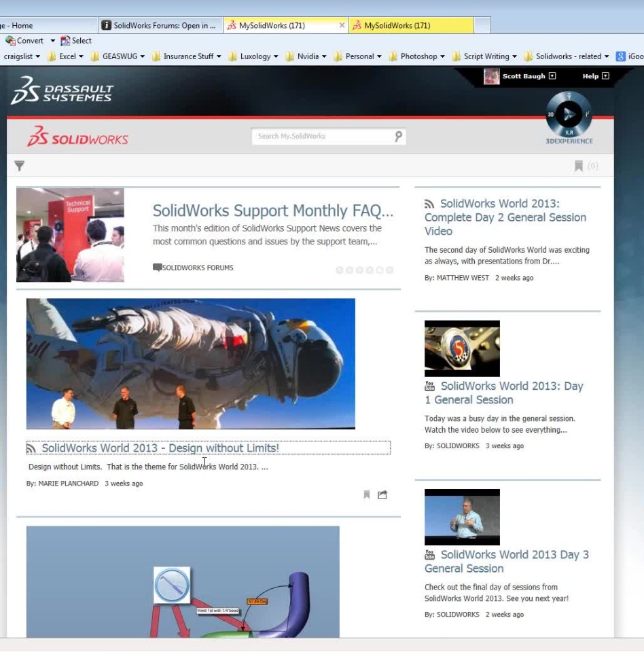The height and width of the screenshot is (652, 644).
Task: Open the Photoshop bookmarks folder
Action: 417,56
